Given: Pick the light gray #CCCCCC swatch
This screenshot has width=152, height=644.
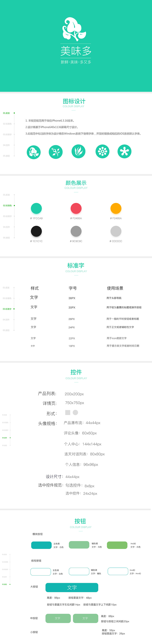Looking at the screenshot, I should tap(116, 231).
